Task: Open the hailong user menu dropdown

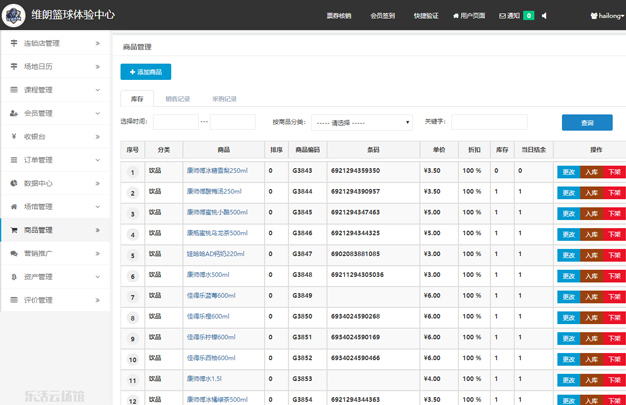Action: 606,16
